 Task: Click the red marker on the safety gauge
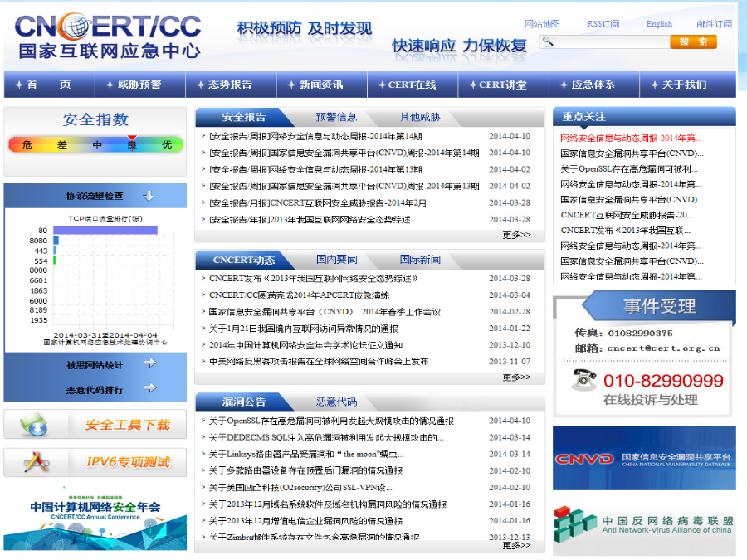pyautogui.click(x=132, y=139)
